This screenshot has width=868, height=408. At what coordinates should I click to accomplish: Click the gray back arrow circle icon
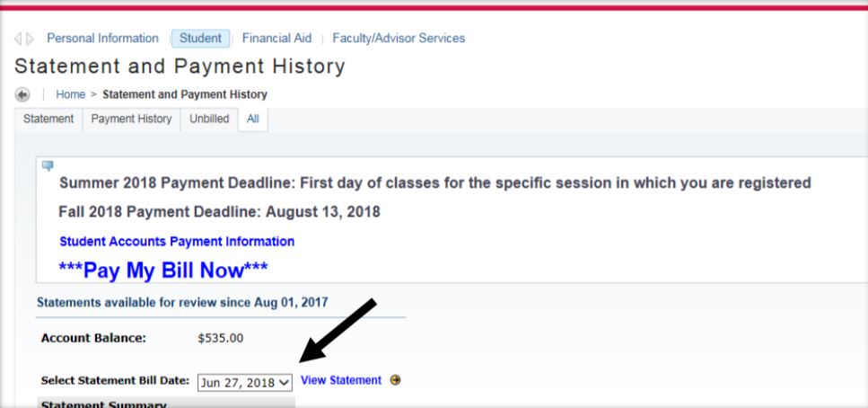click(21, 94)
